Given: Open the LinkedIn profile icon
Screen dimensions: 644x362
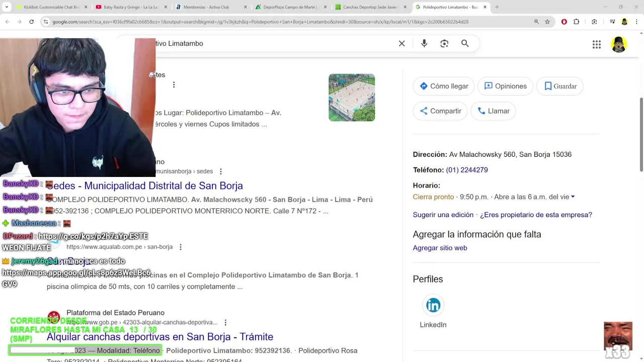Looking at the screenshot, I should [433, 305].
